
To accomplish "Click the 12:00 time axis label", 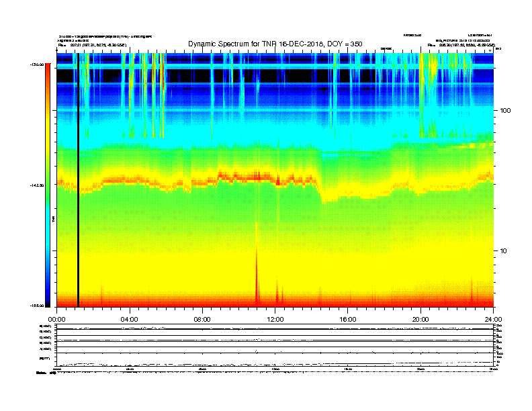I will 275,320.
